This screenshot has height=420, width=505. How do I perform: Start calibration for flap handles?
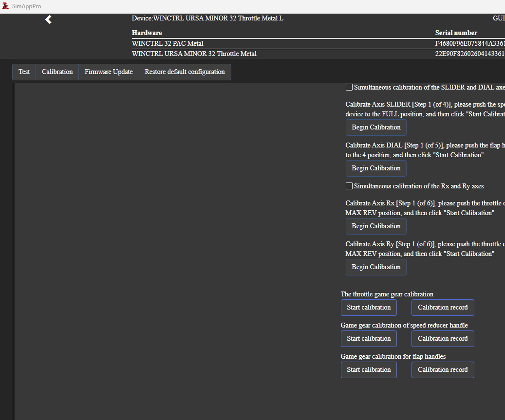coord(369,369)
